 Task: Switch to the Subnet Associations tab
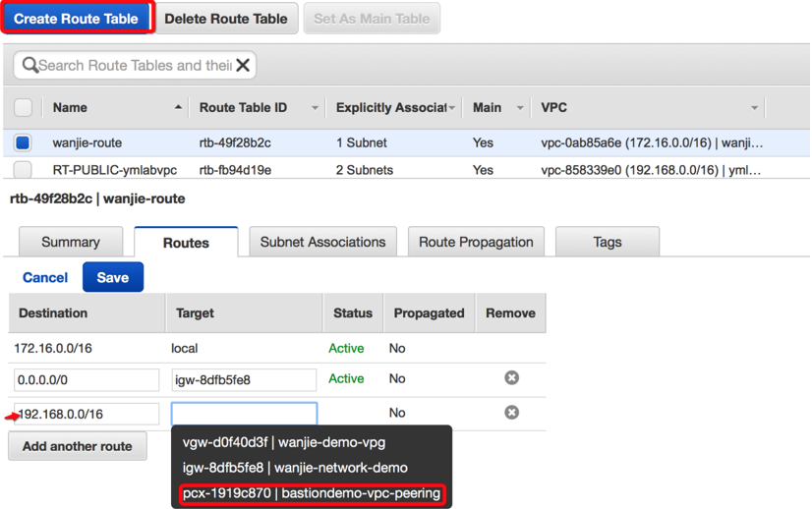[322, 242]
